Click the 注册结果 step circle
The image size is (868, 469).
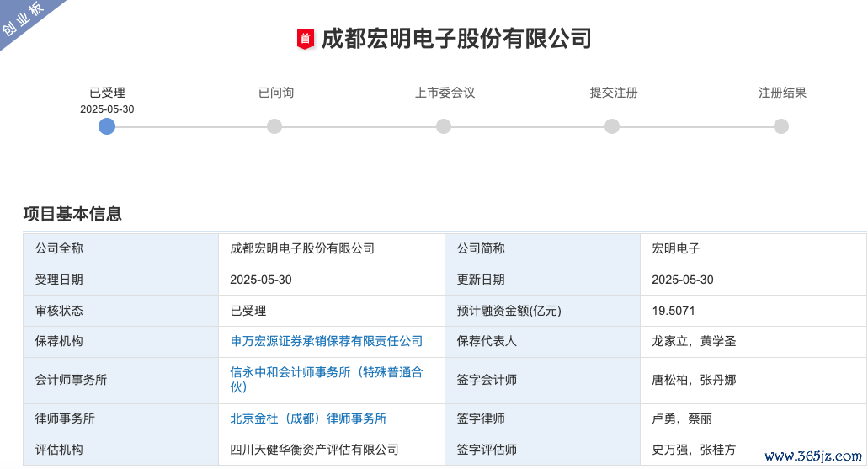[x=781, y=126]
